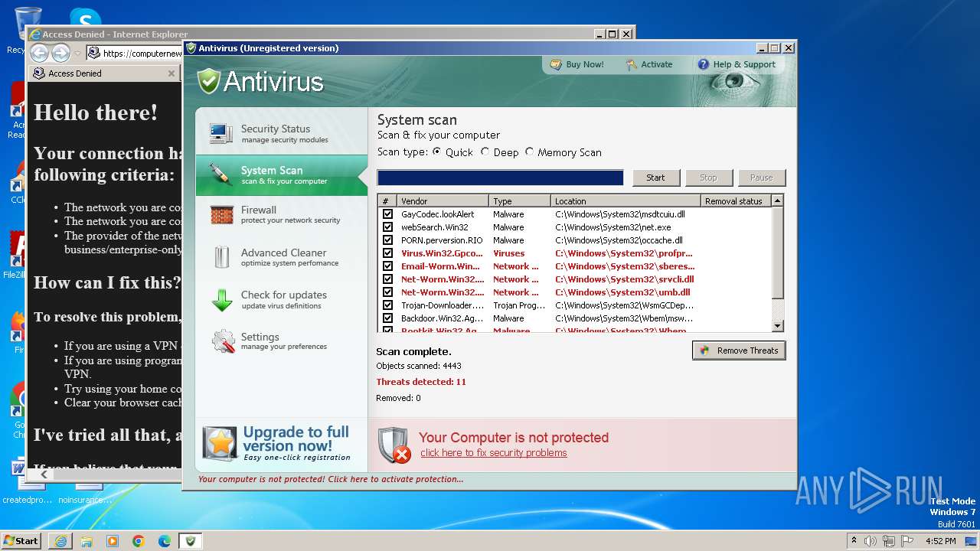The width and height of the screenshot is (980, 551).
Task: Open Security Status monitor icon
Action: pyautogui.click(x=221, y=134)
